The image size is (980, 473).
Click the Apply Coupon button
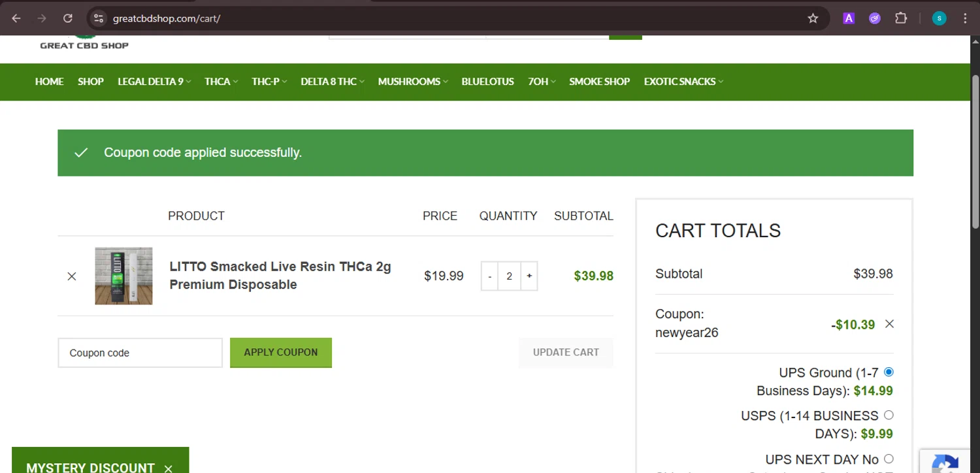pos(281,352)
